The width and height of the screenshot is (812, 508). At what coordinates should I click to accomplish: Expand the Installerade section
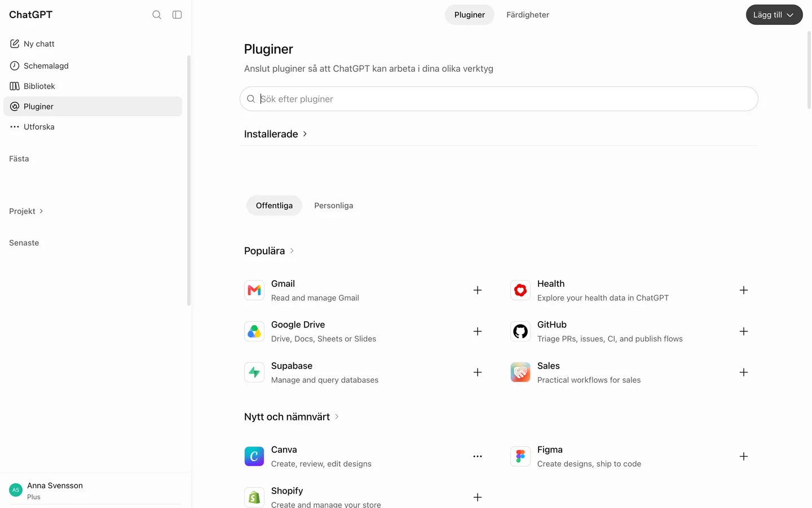(x=276, y=134)
